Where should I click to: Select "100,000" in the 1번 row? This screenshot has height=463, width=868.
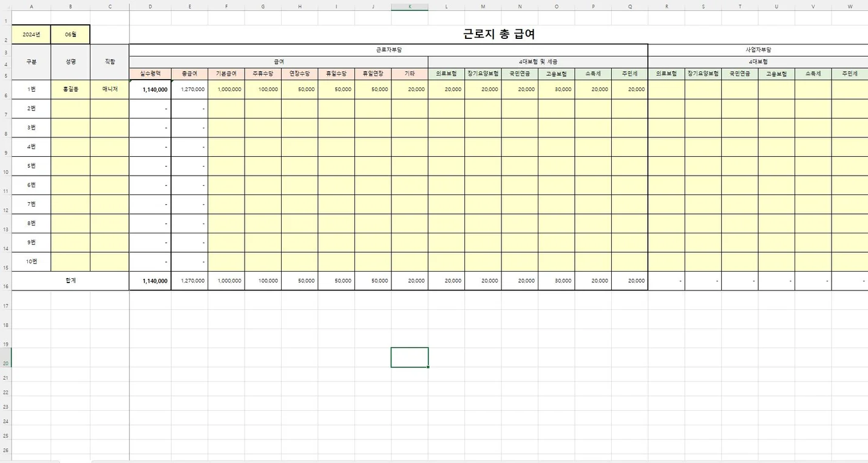[263, 89]
